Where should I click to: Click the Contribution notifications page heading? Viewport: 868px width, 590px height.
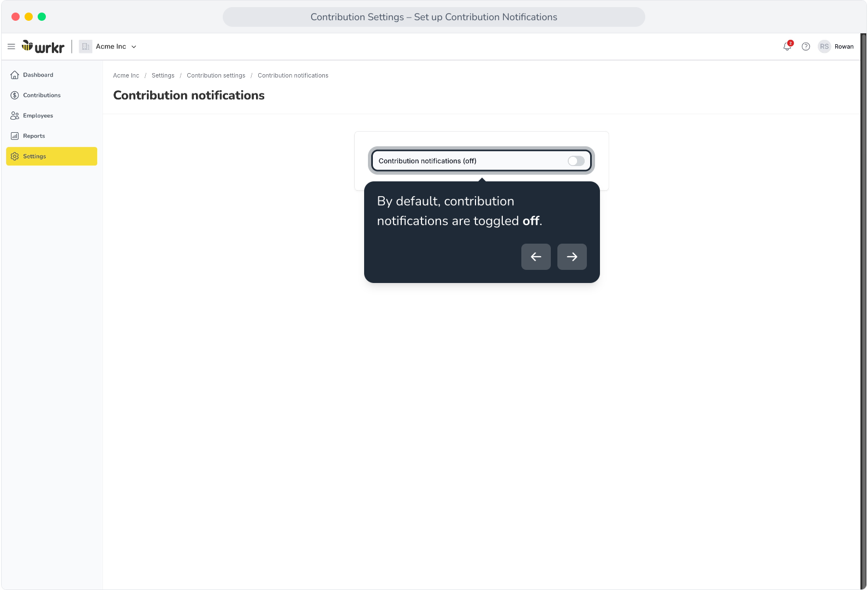click(x=189, y=95)
